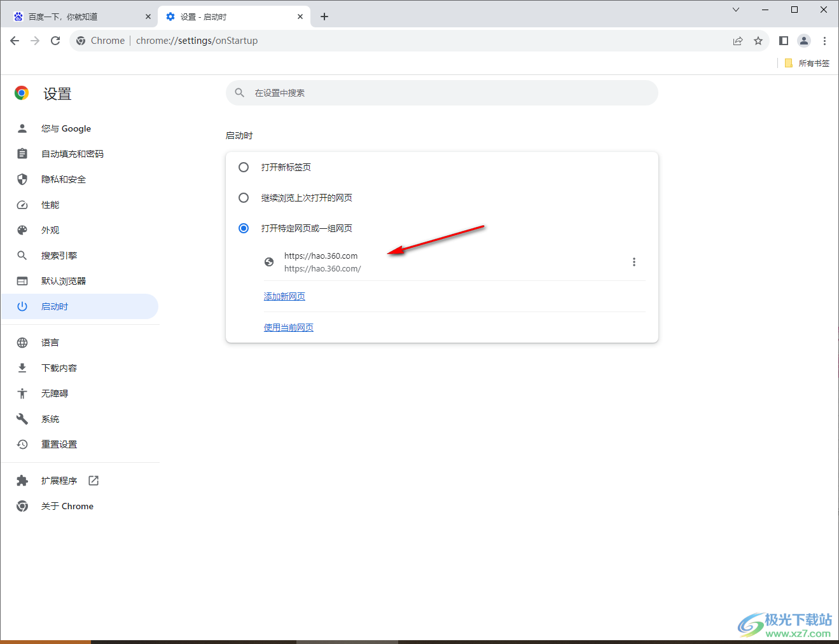The image size is (839, 644).
Task: Click the address bar URL
Action: coord(197,41)
